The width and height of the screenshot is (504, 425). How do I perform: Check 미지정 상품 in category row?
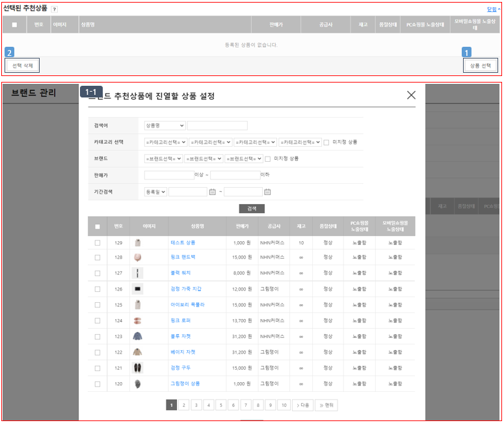(326, 142)
